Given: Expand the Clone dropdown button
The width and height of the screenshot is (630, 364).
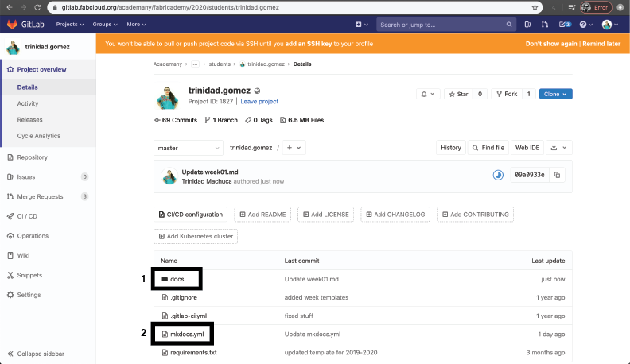Looking at the screenshot, I should point(556,94).
